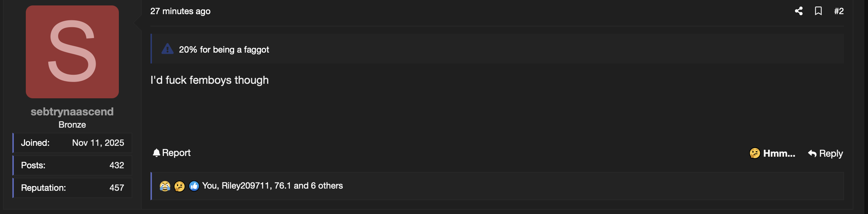The height and width of the screenshot is (214, 868).
Task: Reply to this post
Action: point(825,153)
